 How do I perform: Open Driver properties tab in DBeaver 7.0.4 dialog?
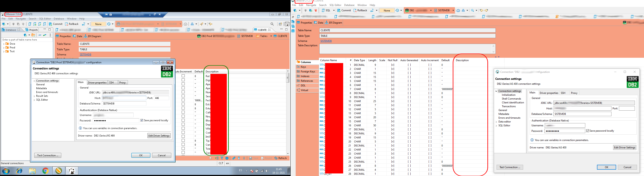point(97,83)
